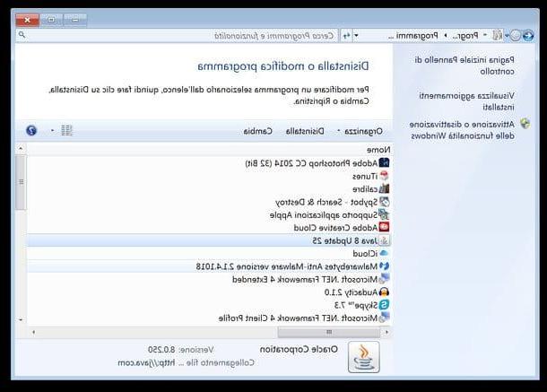Viewport: 547px width, 392px height.
Task: Click the iCloud cloud icon
Action: click(384, 254)
